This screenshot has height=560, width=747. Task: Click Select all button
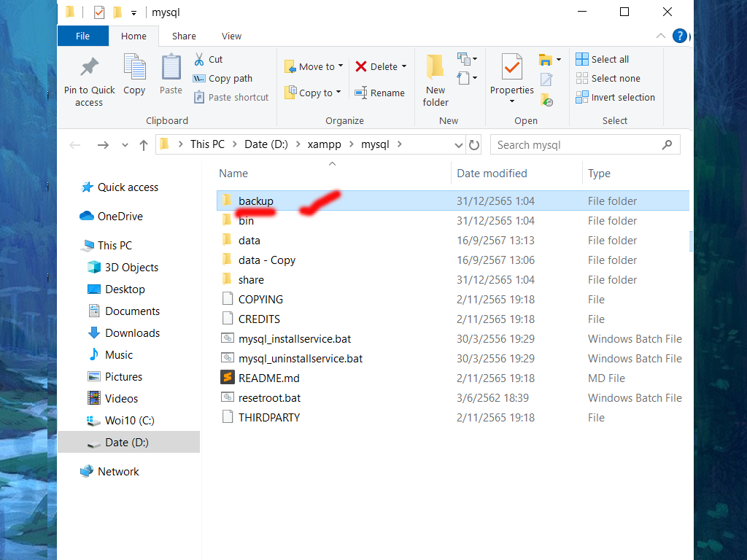pos(603,59)
